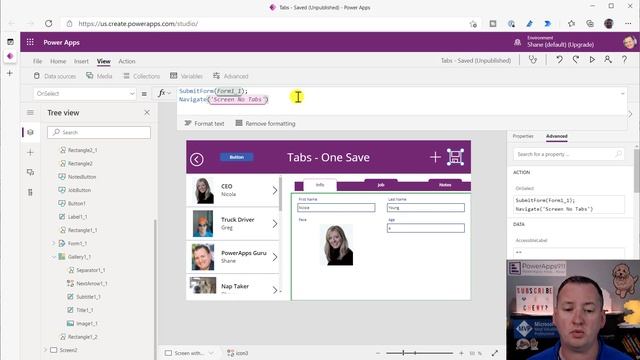Open the property selector OnSelect dropdown

pos(85,93)
